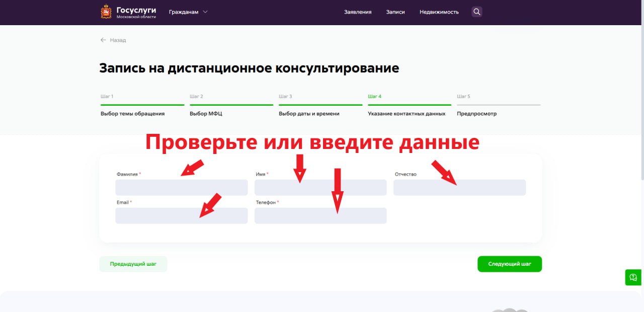Open Записи in the top menu

click(x=395, y=12)
